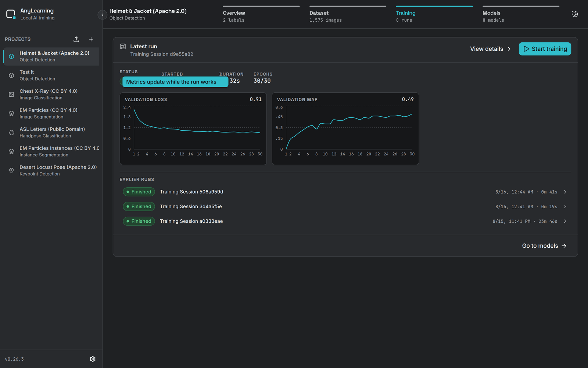The image size is (588, 368).
Task: Click the import project upload icon
Action: point(76,39)
